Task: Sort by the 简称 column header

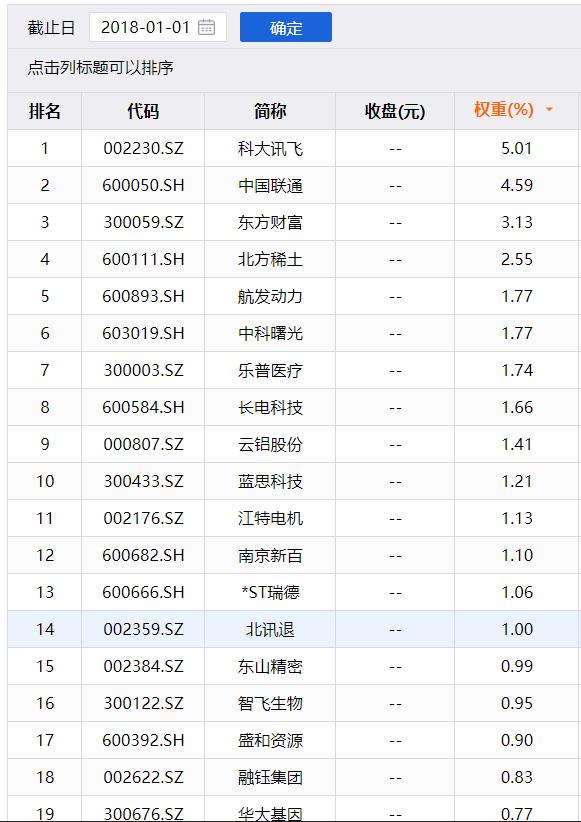Action: [270, 111]
